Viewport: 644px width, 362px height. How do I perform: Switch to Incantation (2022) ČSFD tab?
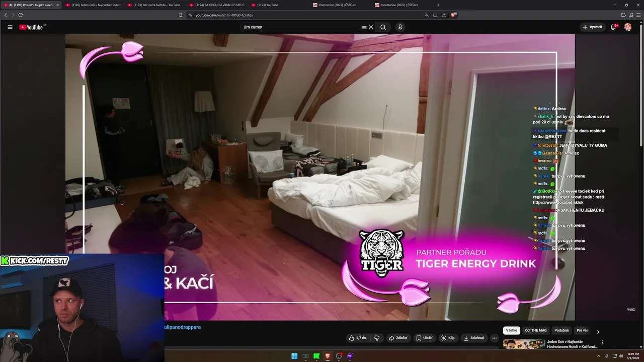tap(403, 5)
